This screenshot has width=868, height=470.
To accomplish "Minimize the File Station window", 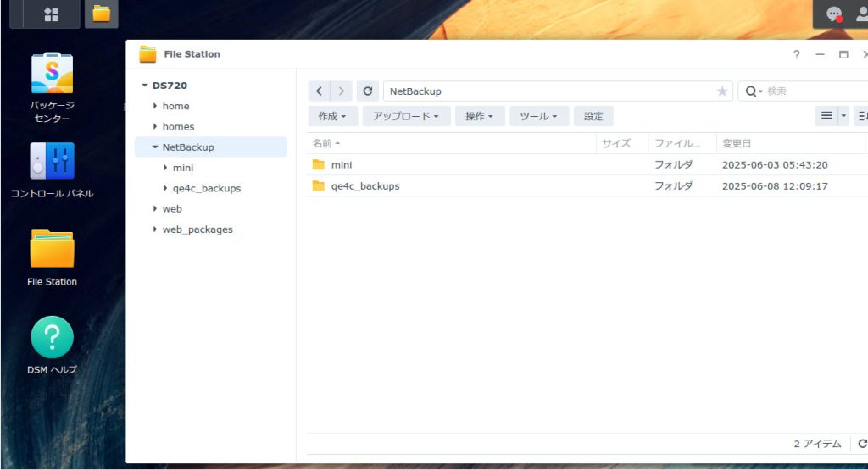I will coord(820,54).
